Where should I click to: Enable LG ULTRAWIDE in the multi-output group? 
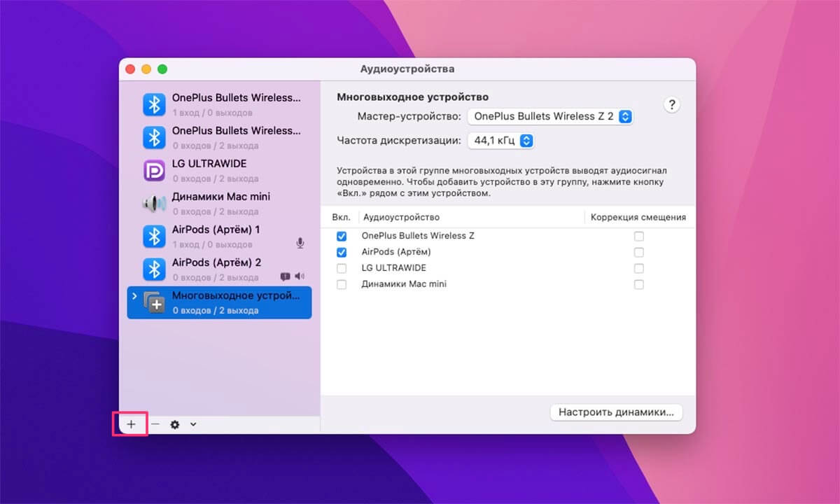pos(342,268)
